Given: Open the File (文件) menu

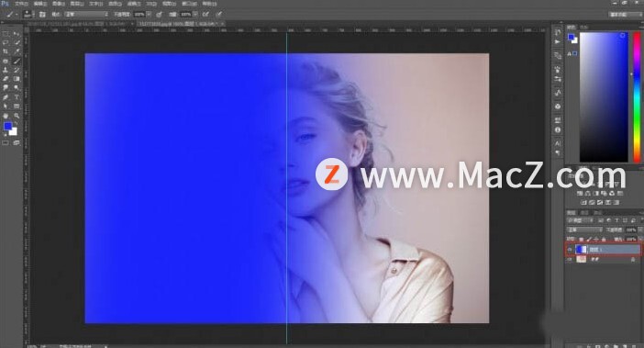Looking at the screenshot, I should tap(21, 4).
